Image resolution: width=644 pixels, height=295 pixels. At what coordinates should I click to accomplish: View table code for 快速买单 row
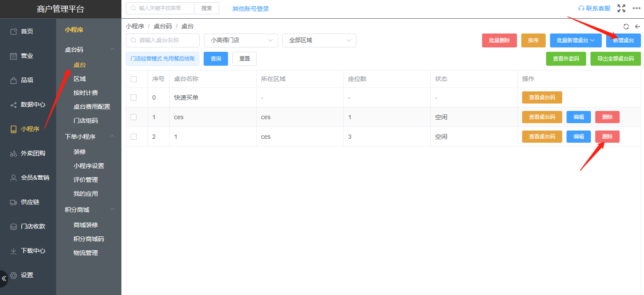click(x=542, y=97)
